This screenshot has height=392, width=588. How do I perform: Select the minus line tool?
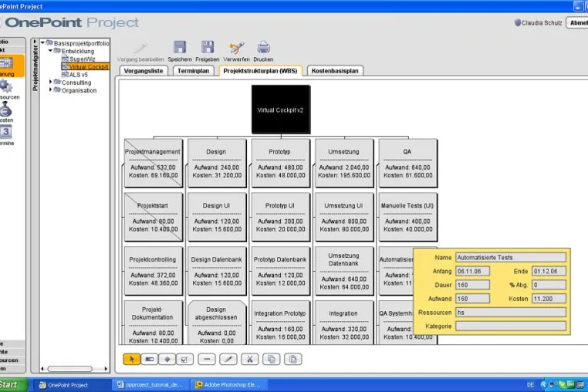tap(207, 360)
